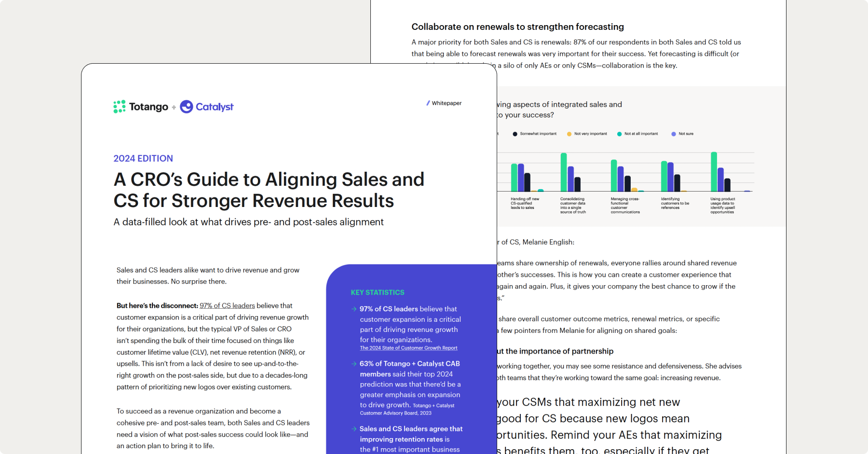Click arrow bullet beside 'Sales and CS leaders agree'
Image resolution: width=868 pixels, height=454 pixels.
point(354,429)
